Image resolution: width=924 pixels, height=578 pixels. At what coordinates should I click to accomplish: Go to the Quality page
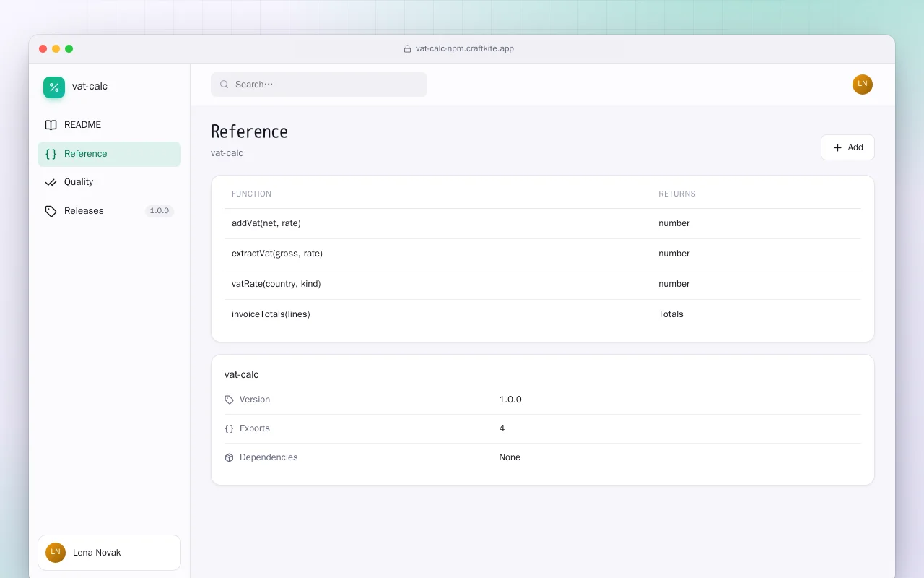pyautogui.click(x=109, y=182)
